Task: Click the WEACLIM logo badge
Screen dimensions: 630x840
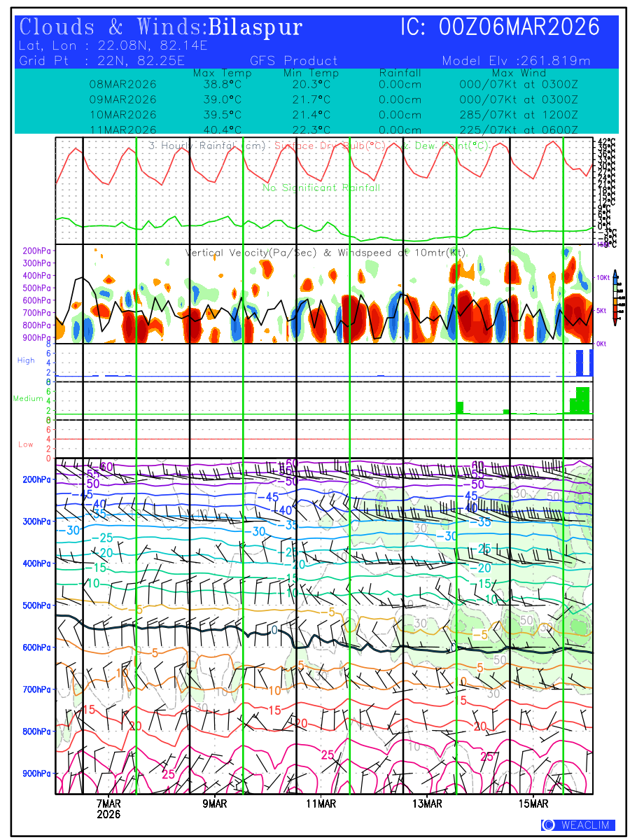Action: 578,825
